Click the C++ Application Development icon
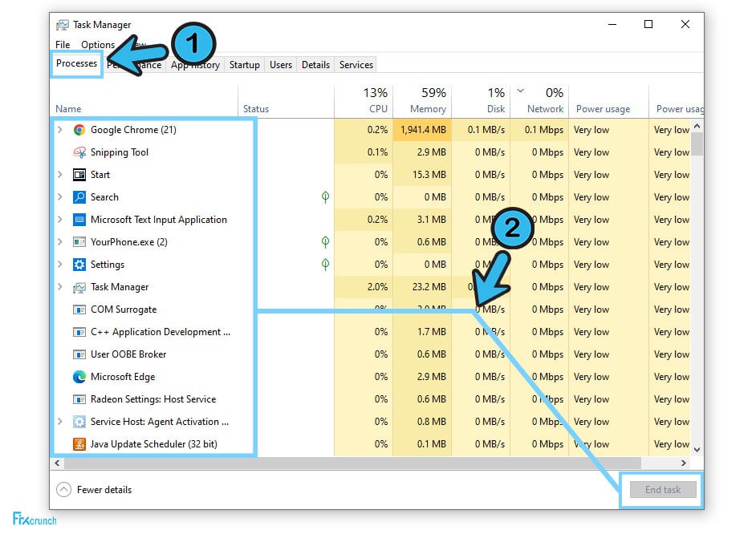This screenshot has height=534, width=756. coord(79,332)
